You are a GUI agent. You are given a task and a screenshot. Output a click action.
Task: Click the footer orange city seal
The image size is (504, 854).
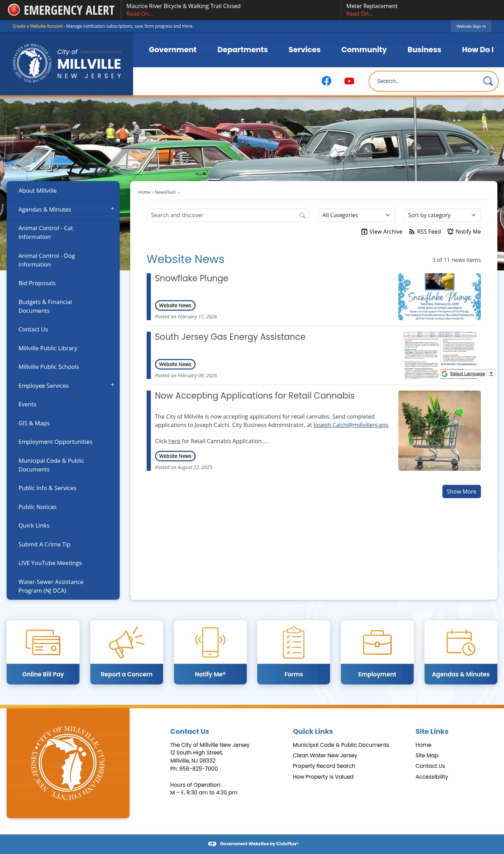(68, 763)
